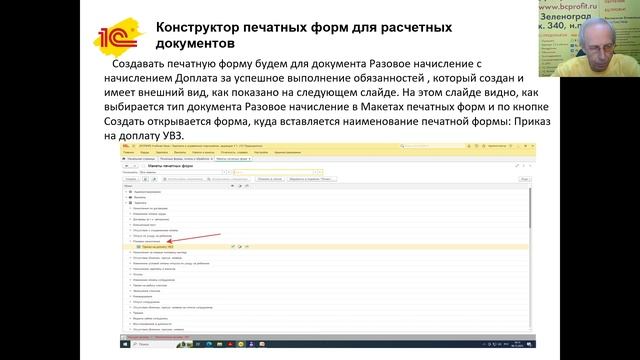The height and width of the screenshot is (360, 640).
Task: Open the Настройка section menu
Action: (x=261, y=152)
